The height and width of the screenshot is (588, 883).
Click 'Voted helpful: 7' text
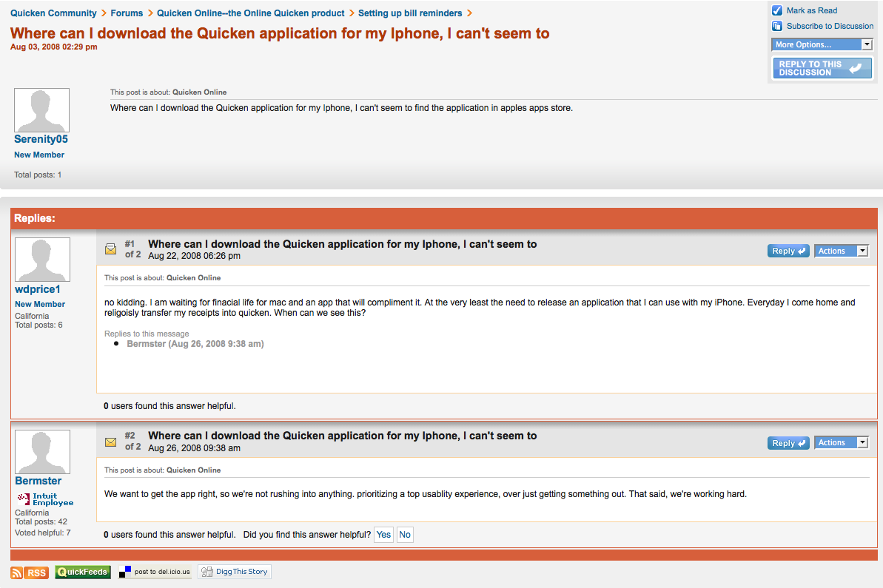point(43,533)
